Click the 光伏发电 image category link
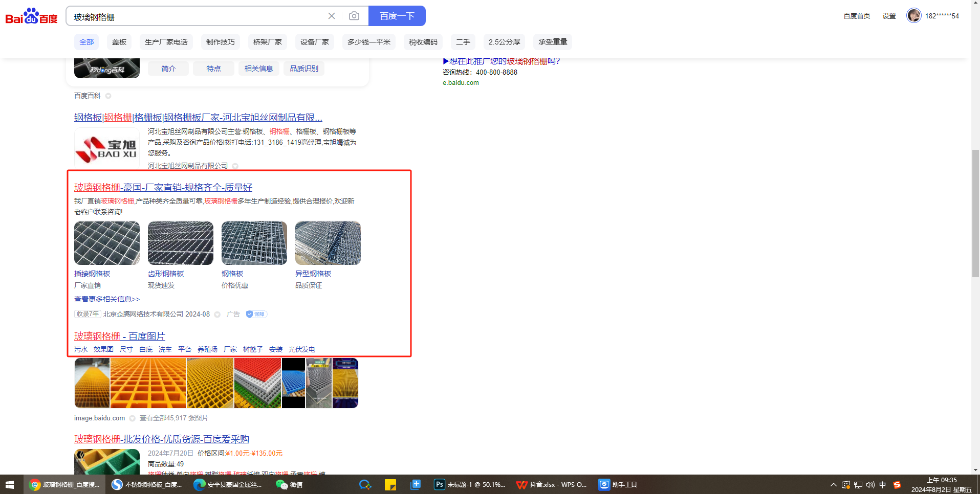The width and height of the screenshot is (980, 494). pyautogui.click(x=301, y=350)
